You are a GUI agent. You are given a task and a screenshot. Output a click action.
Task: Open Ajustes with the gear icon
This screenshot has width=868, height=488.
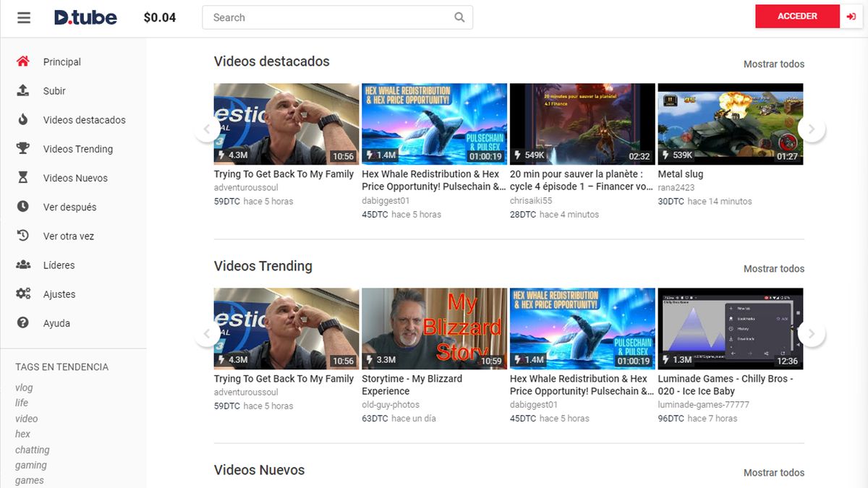24,294
